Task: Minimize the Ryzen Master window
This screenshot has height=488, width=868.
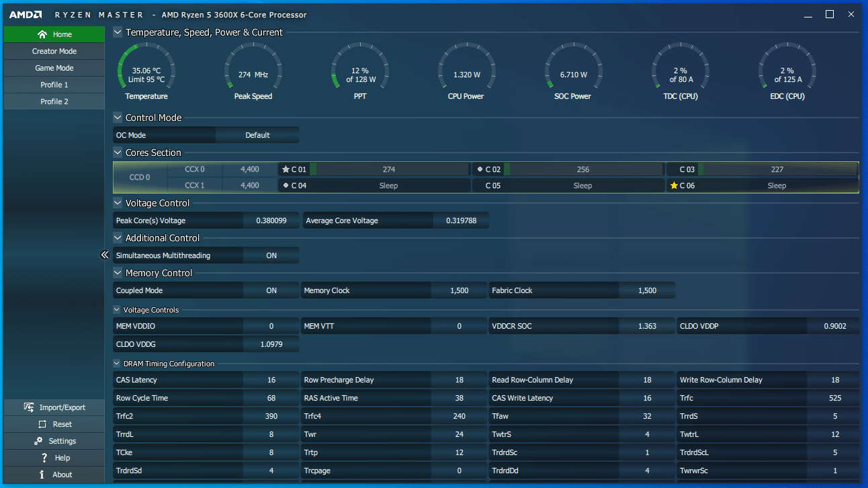Action: (810, 14)
